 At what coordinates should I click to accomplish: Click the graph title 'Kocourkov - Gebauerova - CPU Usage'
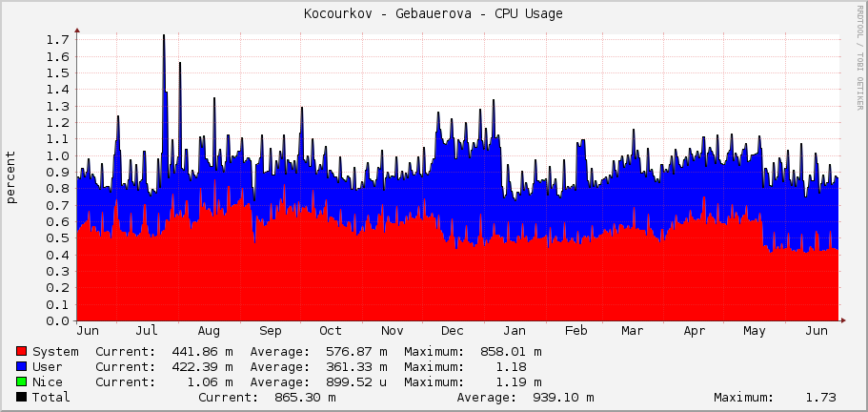tap(434, 14)
